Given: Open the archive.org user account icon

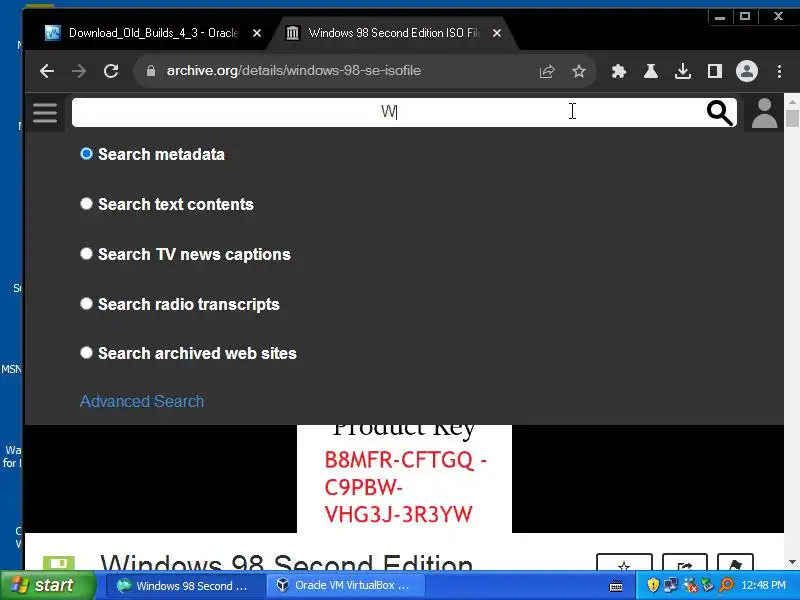Looking at the screenshot, I should point(764,113).
